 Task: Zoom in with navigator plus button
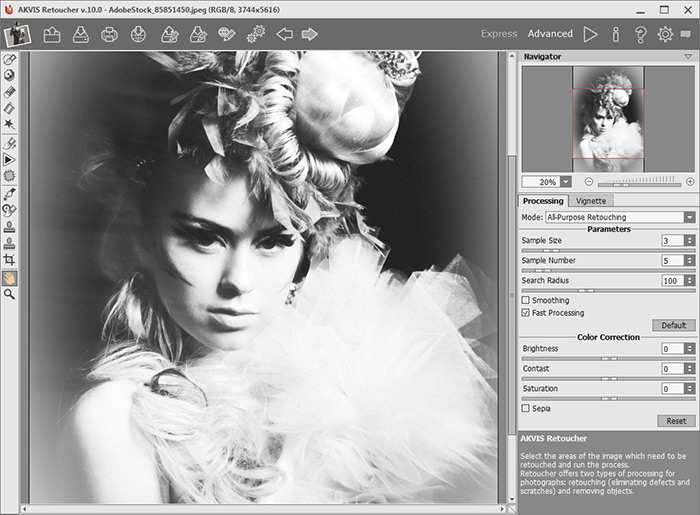(690, 182)
